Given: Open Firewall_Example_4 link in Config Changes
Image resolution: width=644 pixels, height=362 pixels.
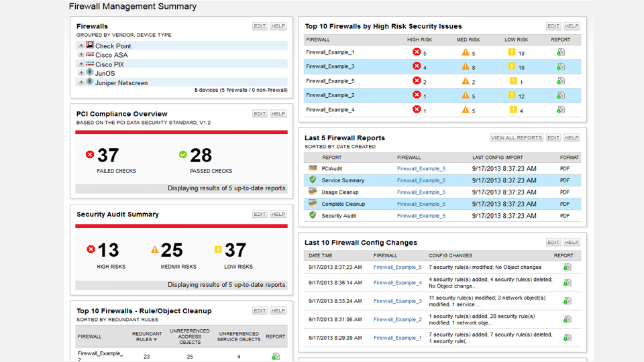Looking at the screenshot, I should [398, 283].
